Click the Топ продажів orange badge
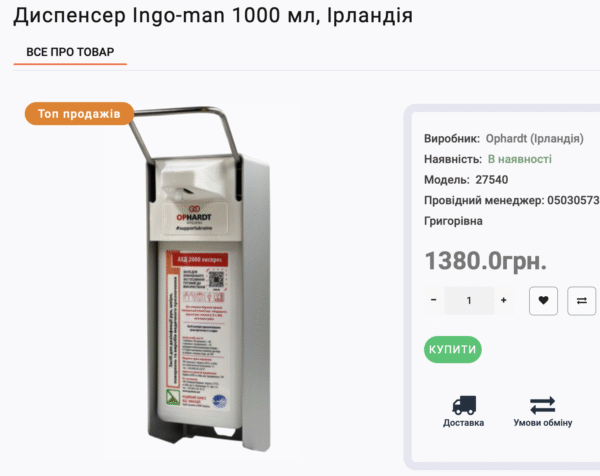Screen dimensions: 600x476 pos(80,114)
